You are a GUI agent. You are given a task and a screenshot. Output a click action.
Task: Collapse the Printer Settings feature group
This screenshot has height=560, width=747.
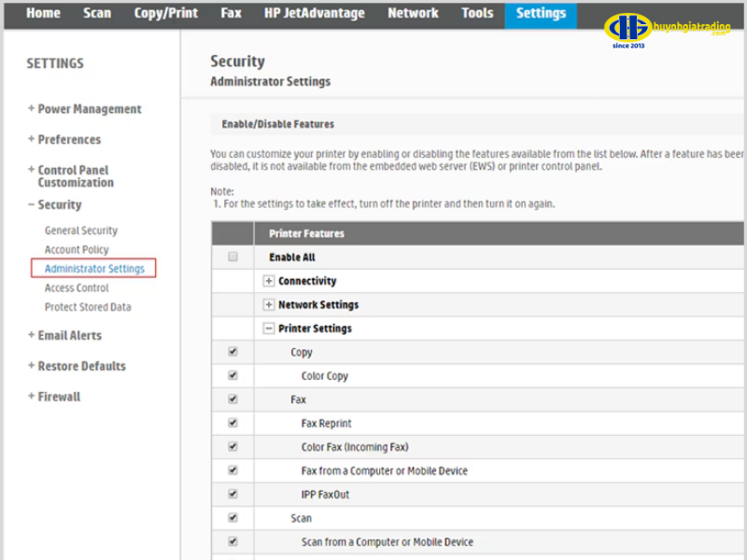click(269, 329)
